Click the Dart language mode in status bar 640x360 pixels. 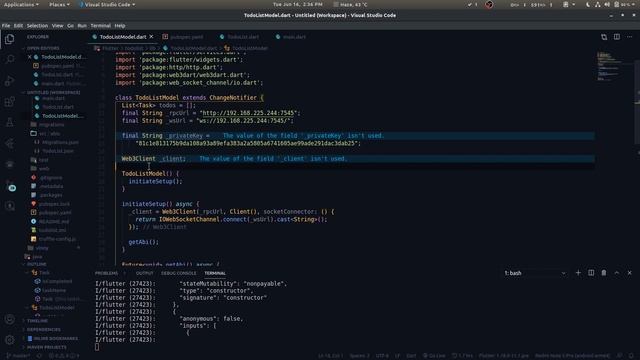tap(411, 356)
